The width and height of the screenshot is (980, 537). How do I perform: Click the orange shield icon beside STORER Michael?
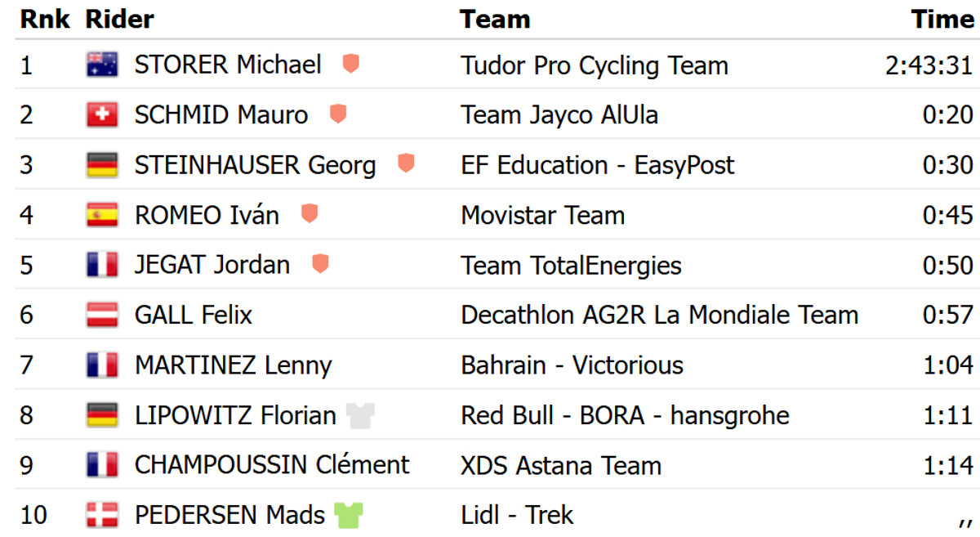350,64
